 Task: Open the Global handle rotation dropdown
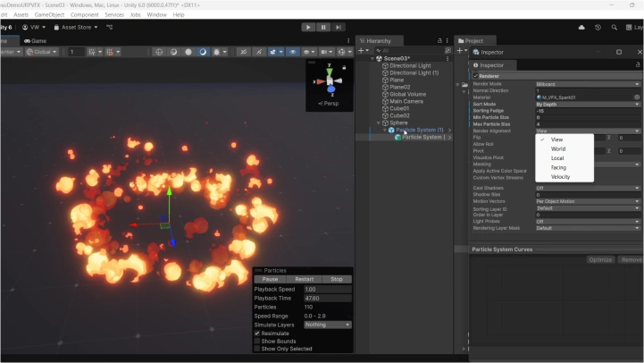[41, 52]
